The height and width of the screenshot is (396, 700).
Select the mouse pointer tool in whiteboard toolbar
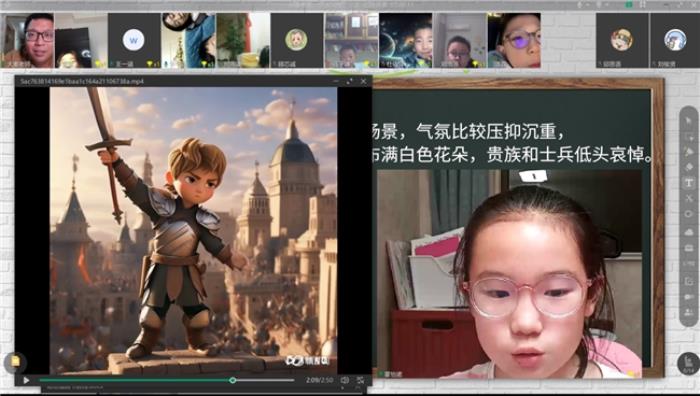(689, 121)
